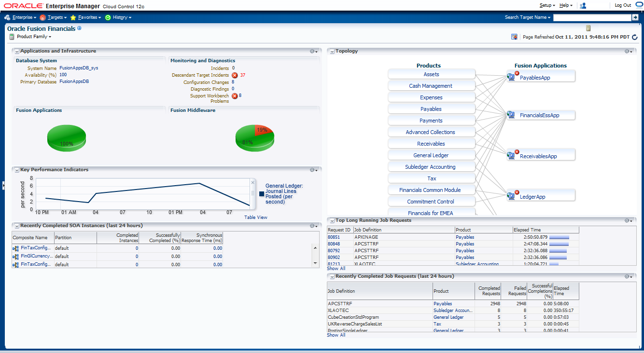
Task: Click the FinancialsEssApp application icon
Action: [x=511, y=115]
